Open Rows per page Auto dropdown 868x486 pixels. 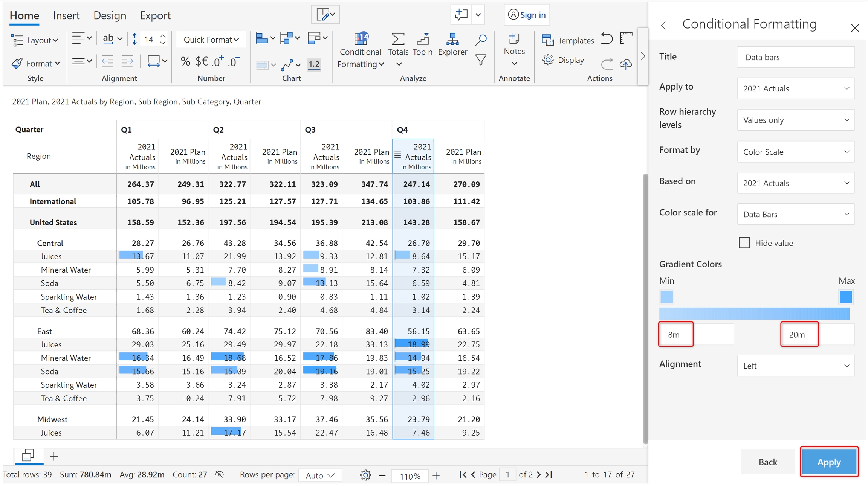coord(320,475)
